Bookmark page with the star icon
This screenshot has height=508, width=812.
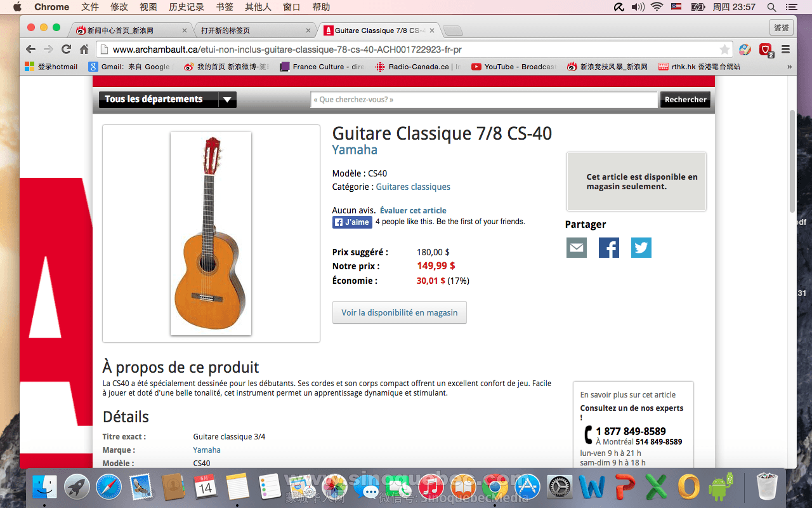724,50
